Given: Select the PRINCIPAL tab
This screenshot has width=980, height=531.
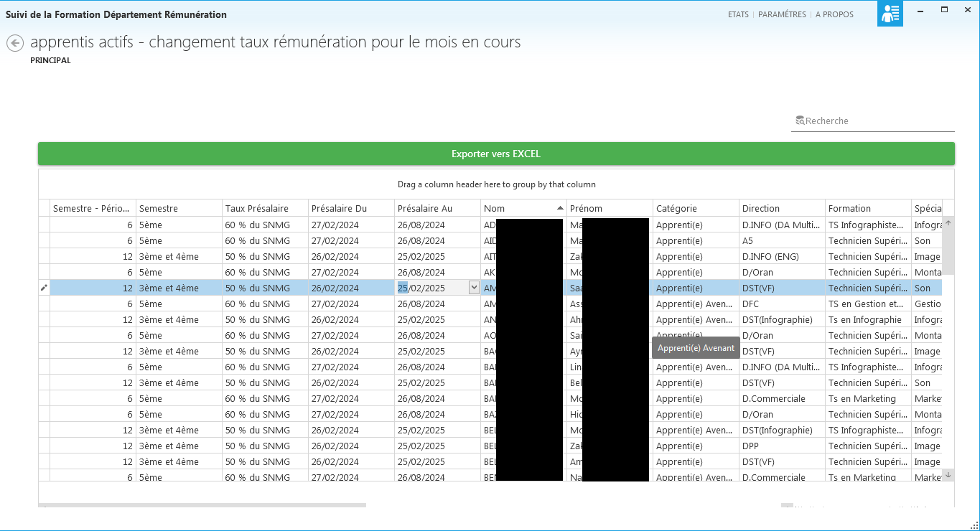Looking at the screenshot, I should point(50,60).
